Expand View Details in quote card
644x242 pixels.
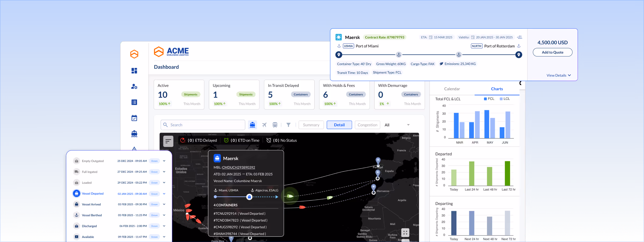(x=559, y=75)
